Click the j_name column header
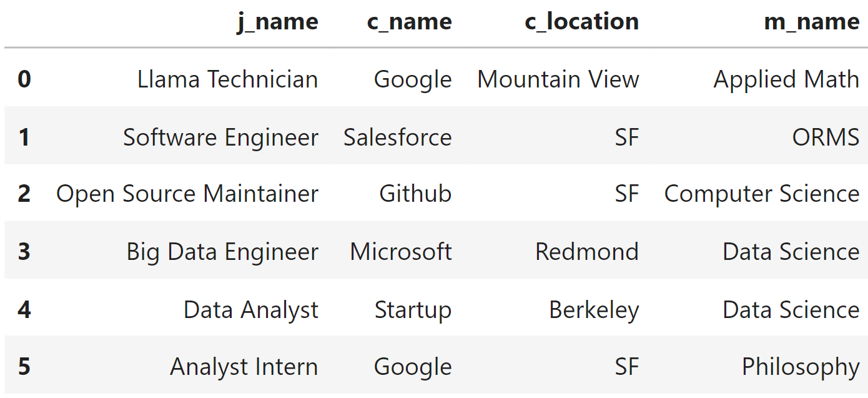Viewport: 868px width, 398px height. click(x=277, y=22)
